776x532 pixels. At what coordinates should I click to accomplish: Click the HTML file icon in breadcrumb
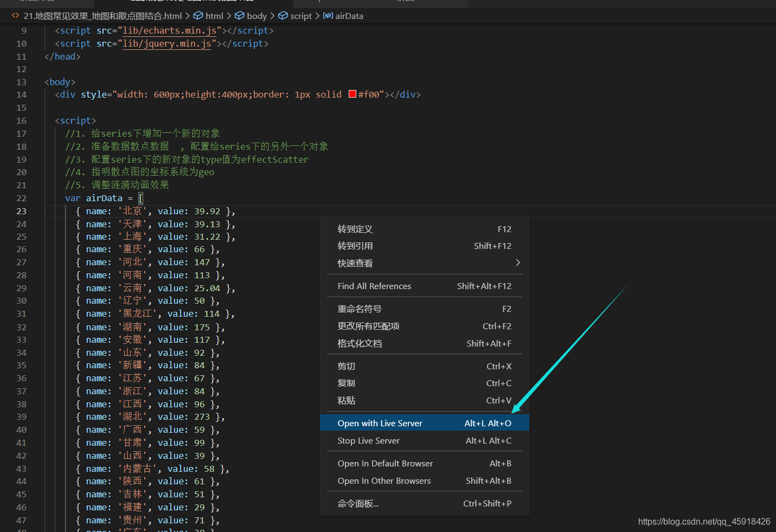click(15, 16)
